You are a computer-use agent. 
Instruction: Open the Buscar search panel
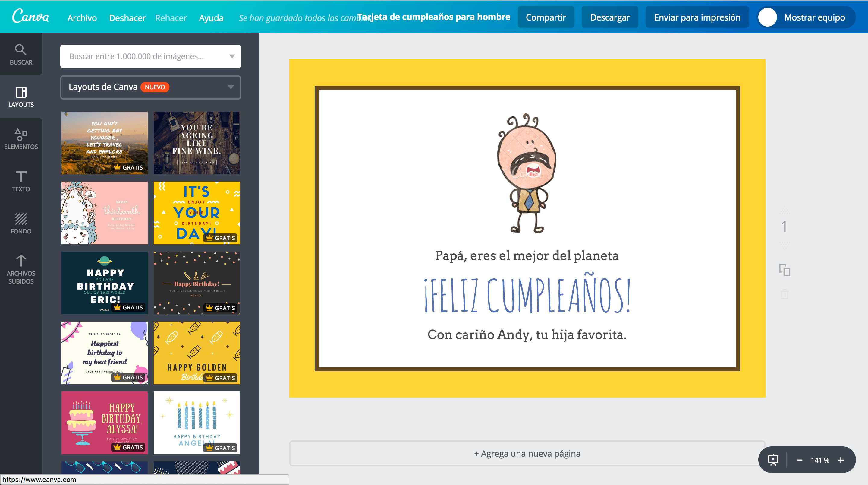pyautogui.click(x=21, y=54)
